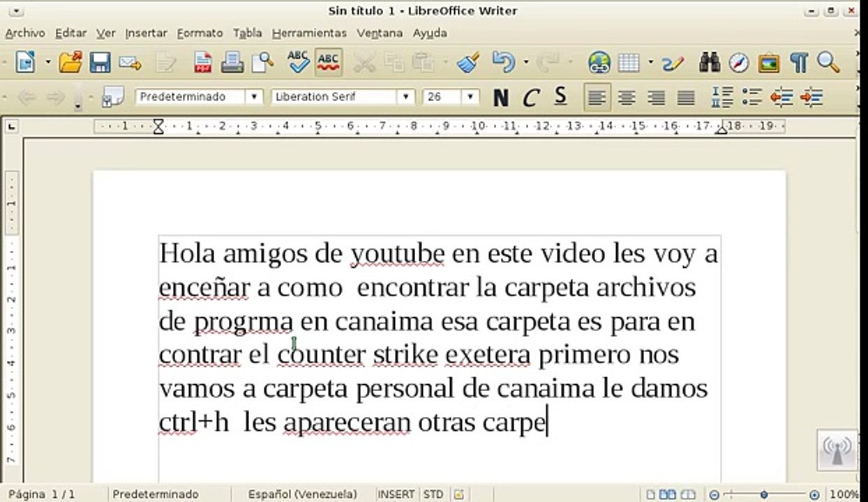Open the Undo history dropdown arrow
Screen dimensions: 868x502
pos(525,63)
